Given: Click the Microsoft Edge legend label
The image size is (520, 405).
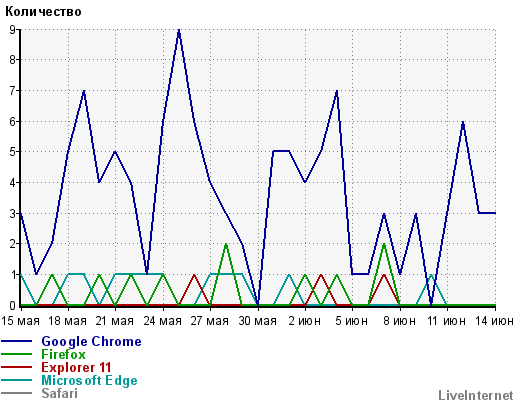Looking at the screenshot, I should (89, 381).
